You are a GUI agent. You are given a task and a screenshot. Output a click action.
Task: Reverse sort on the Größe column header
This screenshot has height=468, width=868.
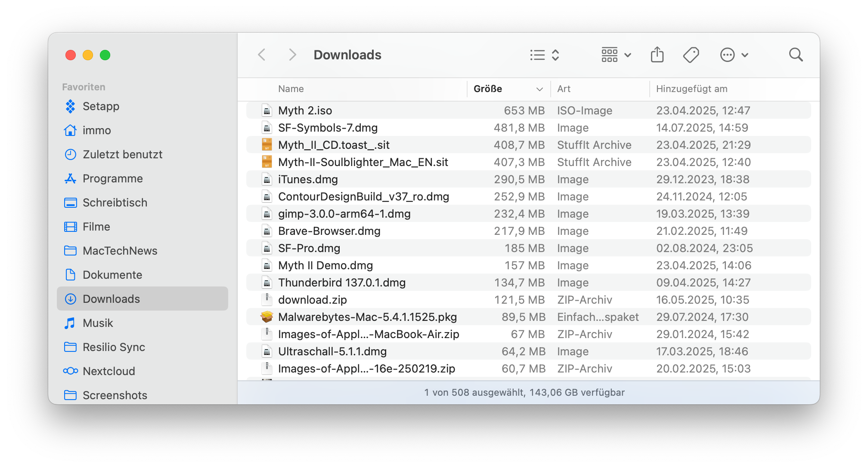[508, 89]
